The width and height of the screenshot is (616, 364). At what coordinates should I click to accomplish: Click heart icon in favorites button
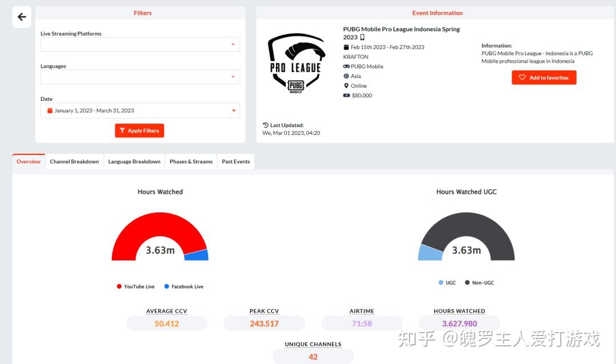tap(522, 77)
